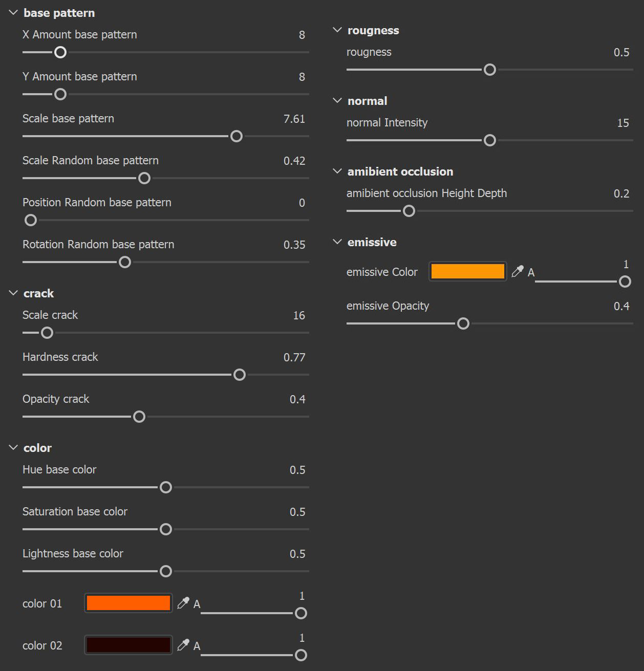Click the Scale base pattern slider handle

coord(237,137)
